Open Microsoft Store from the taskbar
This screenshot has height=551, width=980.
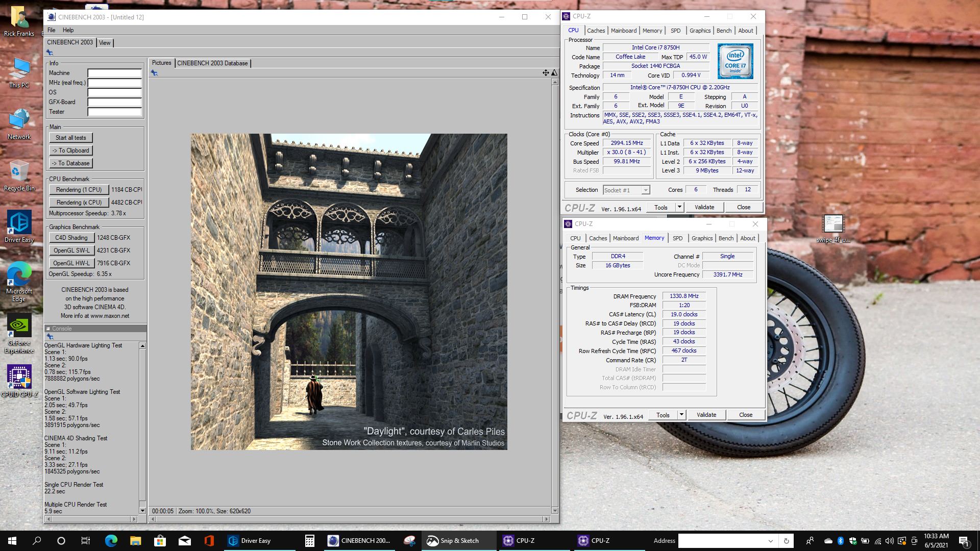tap(160, 541)
